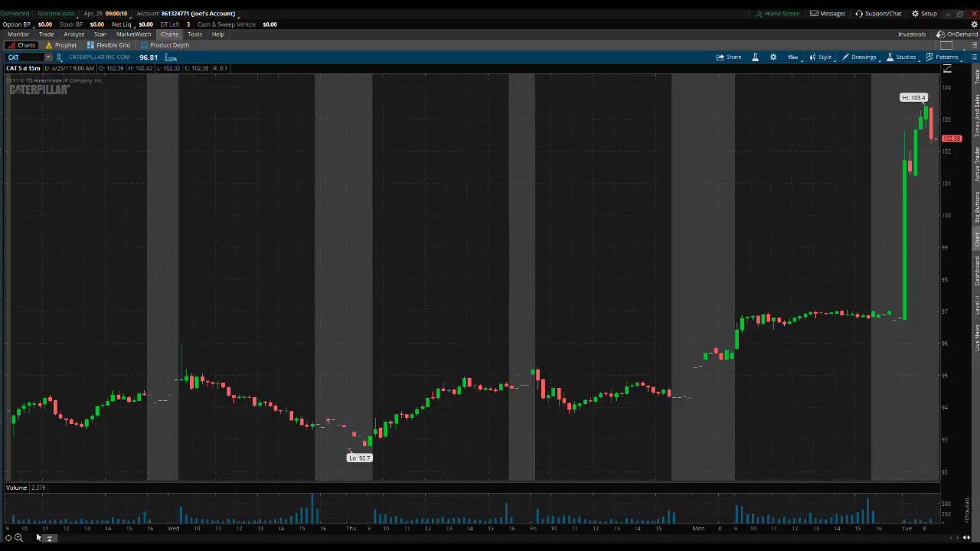Open chart settings gear icon

[773, 57]
